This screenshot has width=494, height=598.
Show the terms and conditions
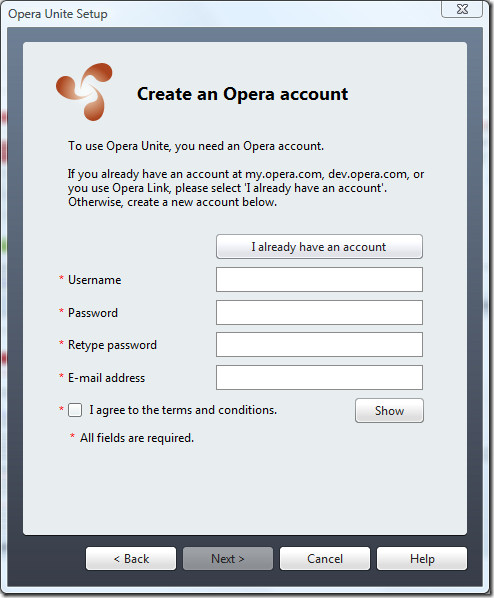(389, 411)
